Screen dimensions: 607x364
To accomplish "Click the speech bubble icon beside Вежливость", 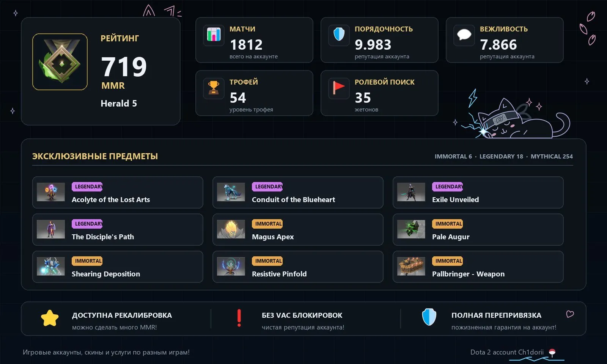I will 464,35.
